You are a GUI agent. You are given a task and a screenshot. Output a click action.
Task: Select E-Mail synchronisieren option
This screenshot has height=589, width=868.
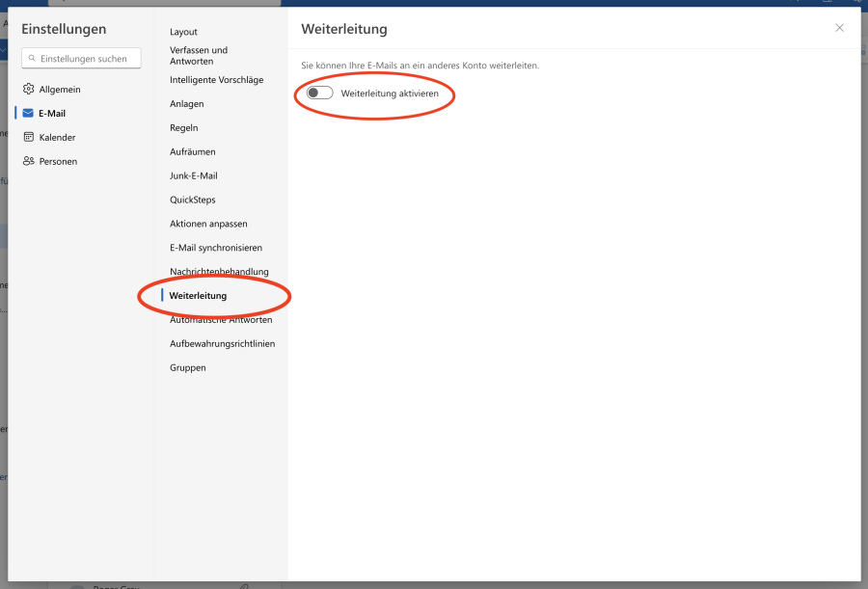(x=215, y=248)
